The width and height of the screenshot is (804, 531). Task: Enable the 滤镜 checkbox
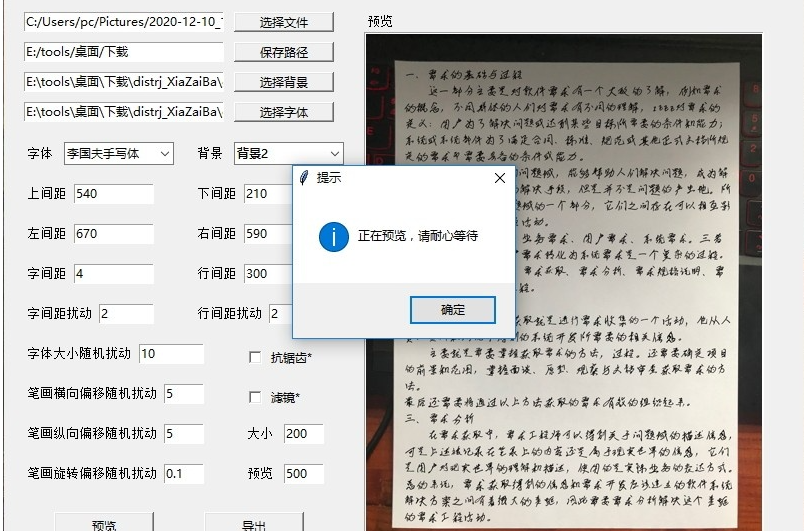click(255, 397)
